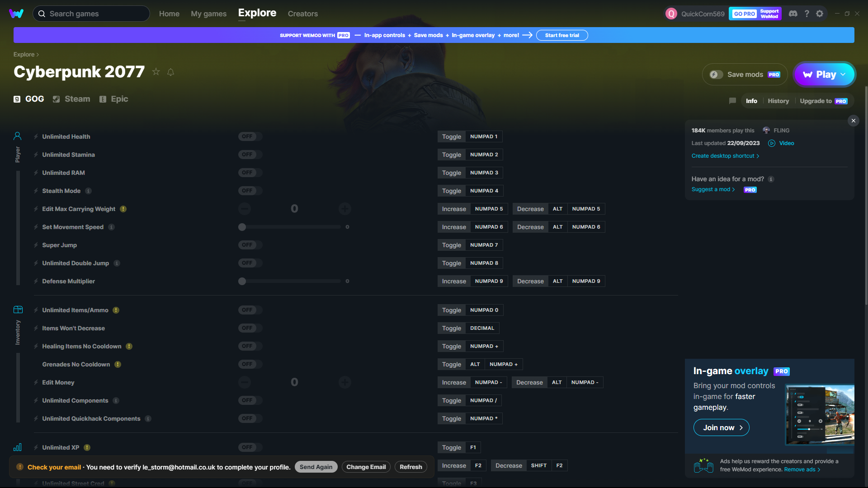Image resolution: width=868 pixels, height=488 pixels.
Task: Enable the Super Jump toggle
Action: 250,245
